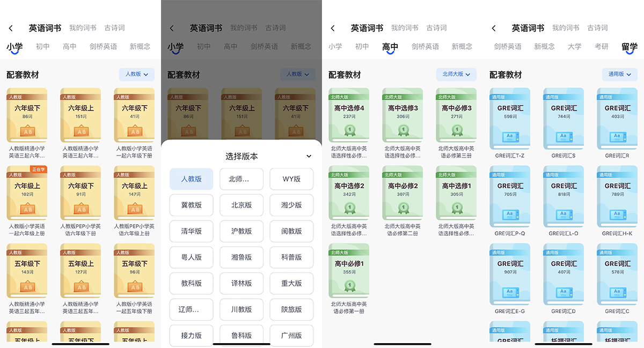The image size is (644, 348).
Task: Select the 广州版 option button
Action: coord(291,335)
